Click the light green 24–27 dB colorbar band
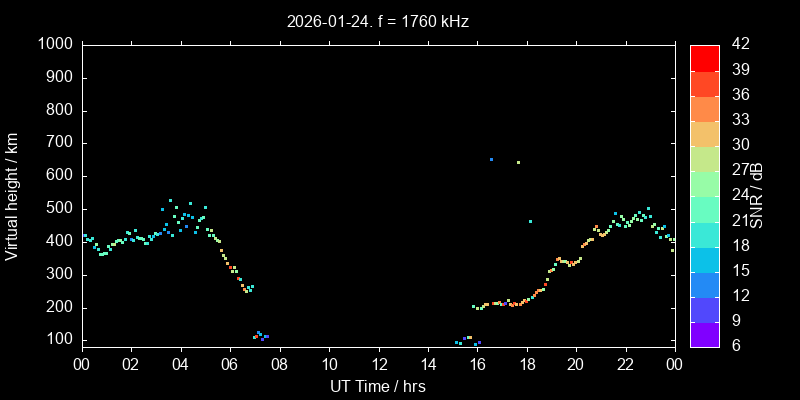The height and width of the screenshot is (400, 800). coord(705,184)
